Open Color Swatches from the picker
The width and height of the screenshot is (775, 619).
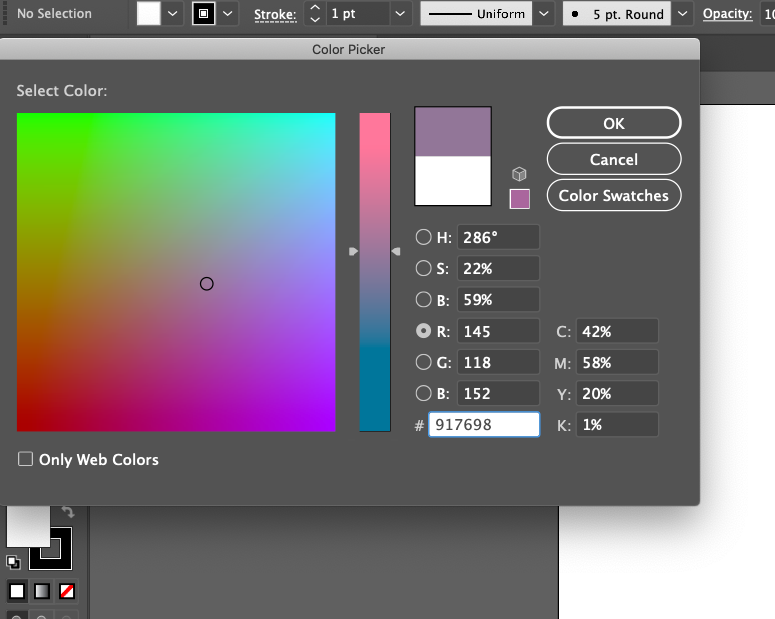(613, 195)
